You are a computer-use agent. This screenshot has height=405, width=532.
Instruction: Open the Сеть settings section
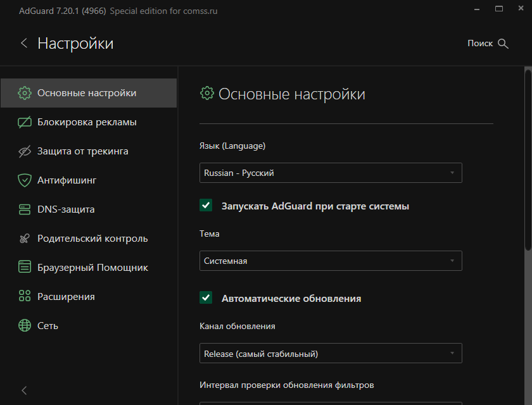(x=47, y=326)
